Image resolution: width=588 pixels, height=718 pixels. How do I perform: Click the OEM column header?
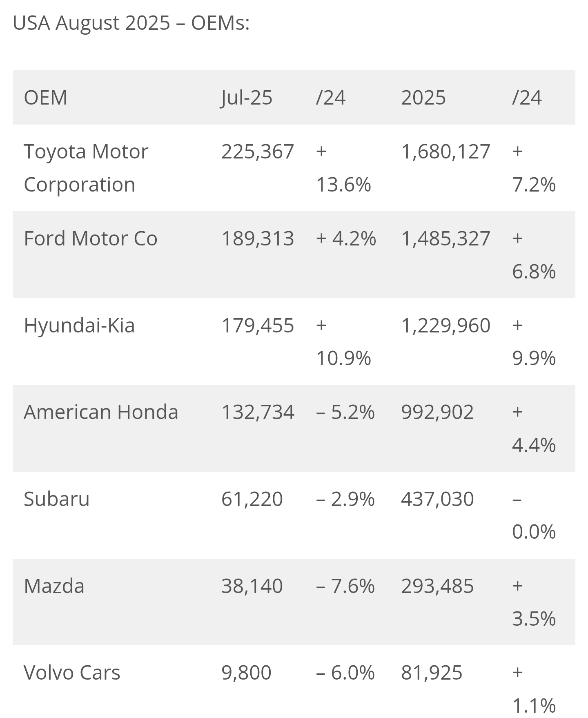(x=45, y=98)
